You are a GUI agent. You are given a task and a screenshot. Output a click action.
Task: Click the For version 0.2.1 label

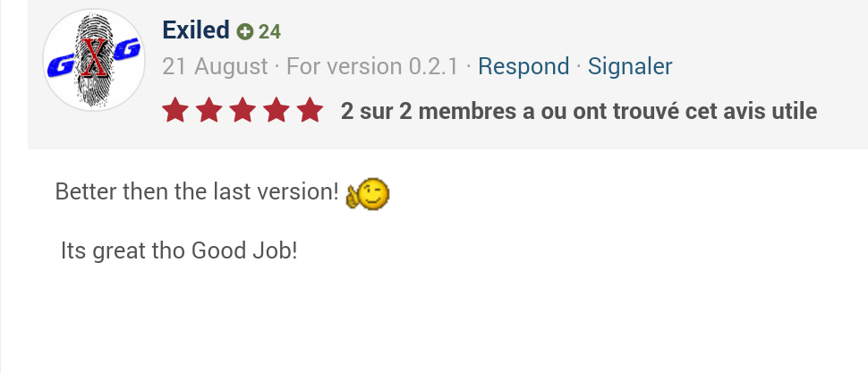click(372, 66)
